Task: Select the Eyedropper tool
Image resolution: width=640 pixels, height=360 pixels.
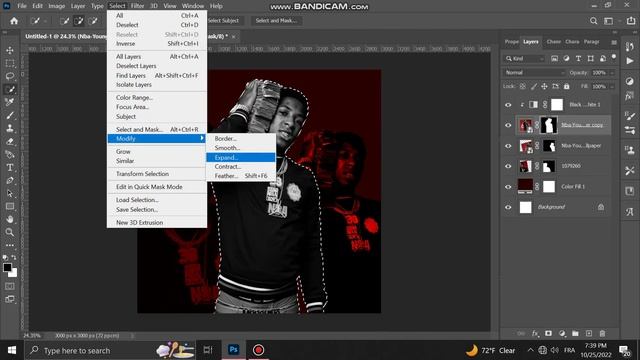Action: [10, 102]
